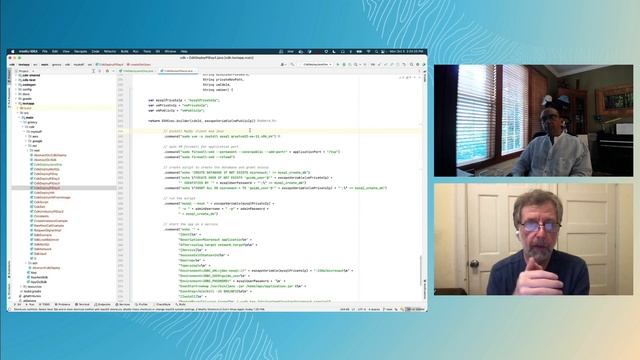Open the Window menu
The height and width of the screenshot is (360, 640).
[x=170, y=51]
